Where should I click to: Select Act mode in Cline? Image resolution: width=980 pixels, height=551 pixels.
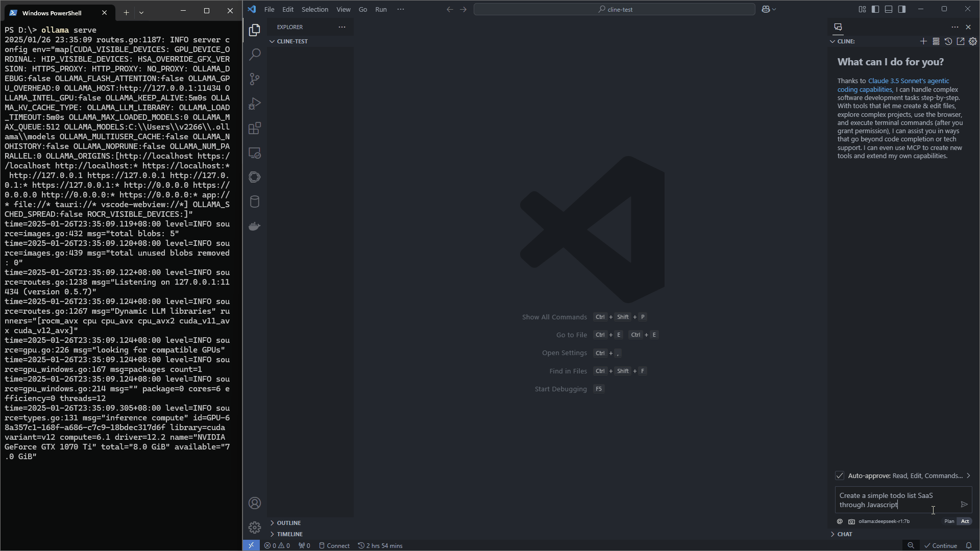point(965,521)
